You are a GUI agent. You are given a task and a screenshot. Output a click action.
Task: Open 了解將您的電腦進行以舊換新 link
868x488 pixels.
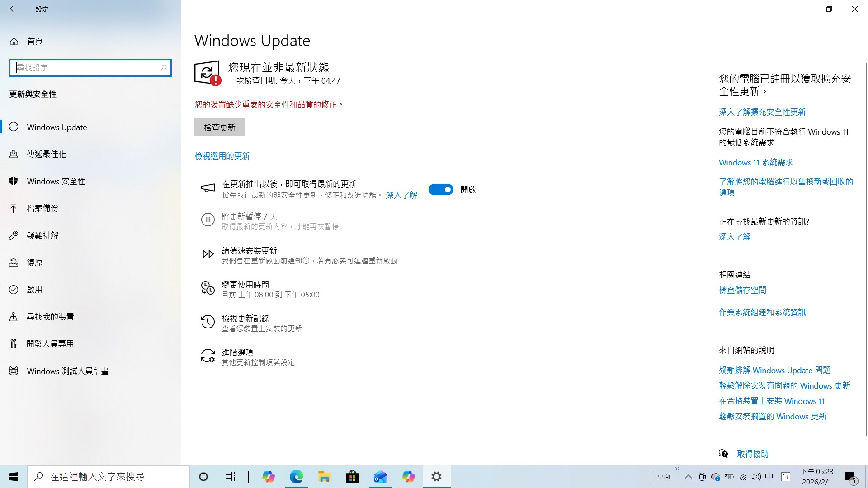[786, 187]
